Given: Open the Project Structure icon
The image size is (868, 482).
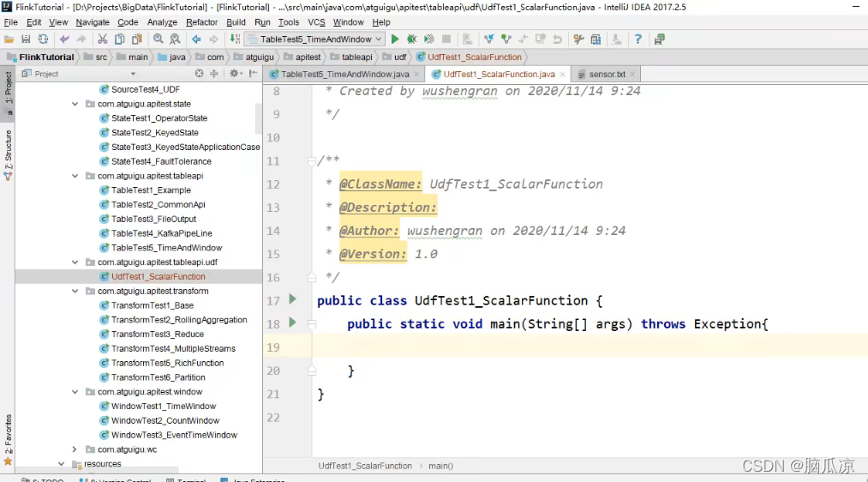Looking at the screenshot, I should 596,39.
